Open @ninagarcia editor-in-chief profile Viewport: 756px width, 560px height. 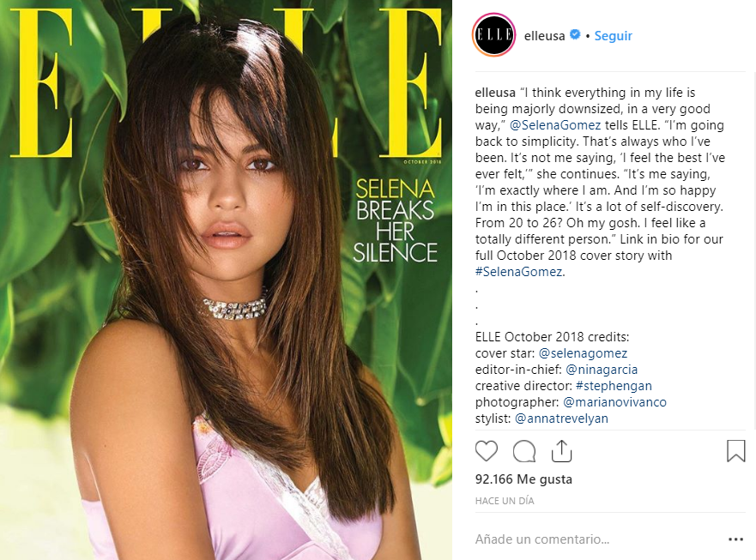click(x=602, y=370)
